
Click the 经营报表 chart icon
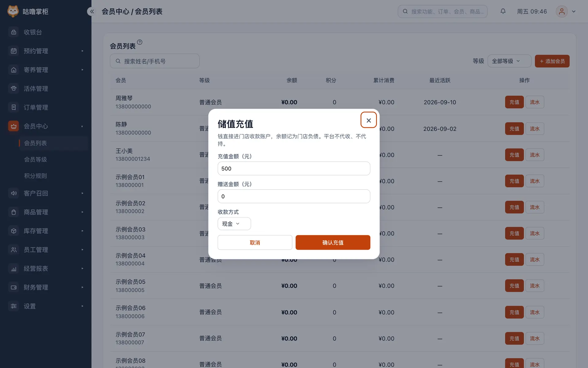[13, 269]
